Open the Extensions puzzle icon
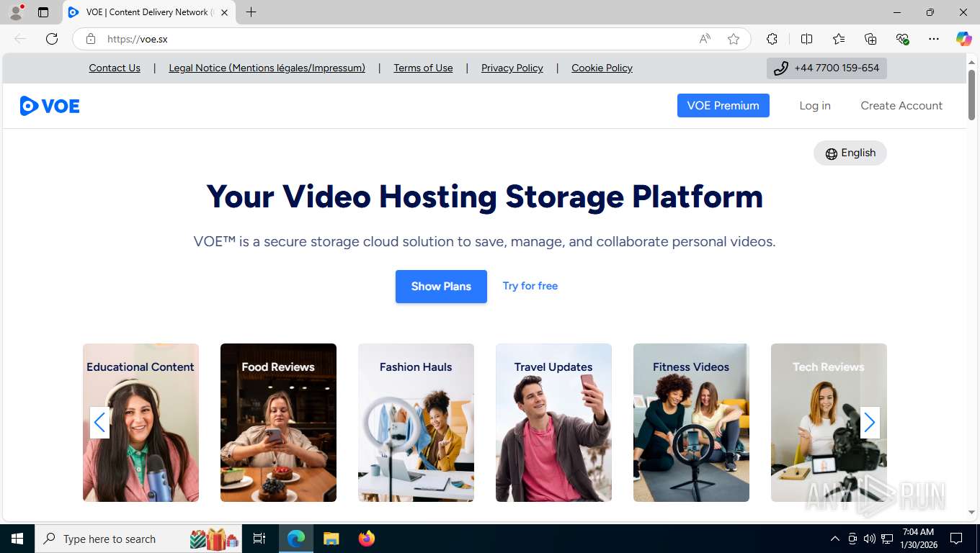Image resolution: width=980 pixels, height=553 pixels. point(772,39)
